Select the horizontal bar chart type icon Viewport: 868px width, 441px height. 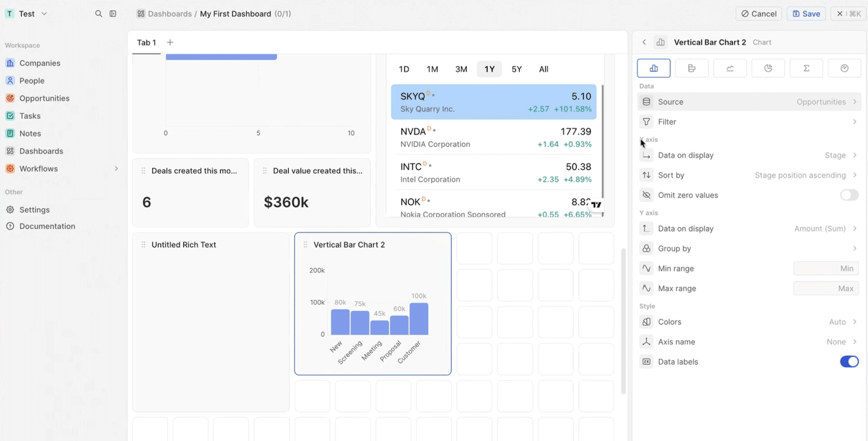pos(692,68)
